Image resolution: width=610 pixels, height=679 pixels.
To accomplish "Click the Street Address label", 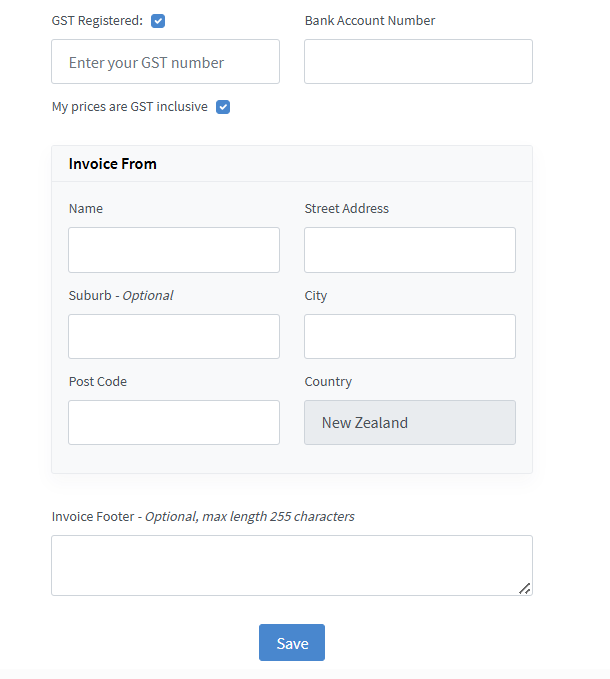I will coord(347,209).
